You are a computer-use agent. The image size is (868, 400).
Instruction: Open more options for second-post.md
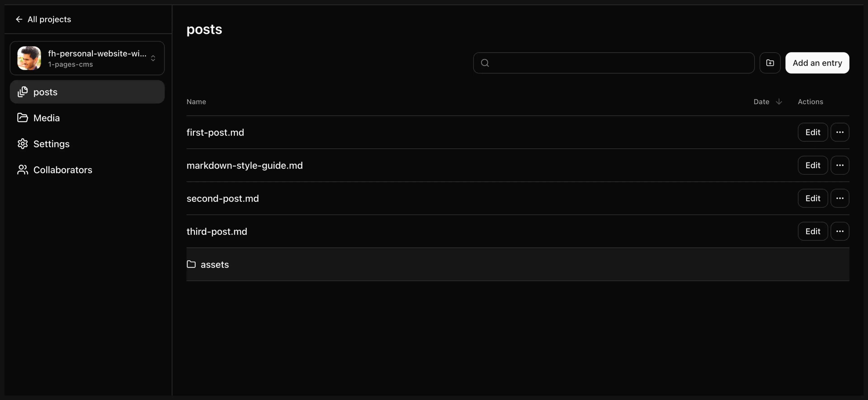[x=840, y=198]
